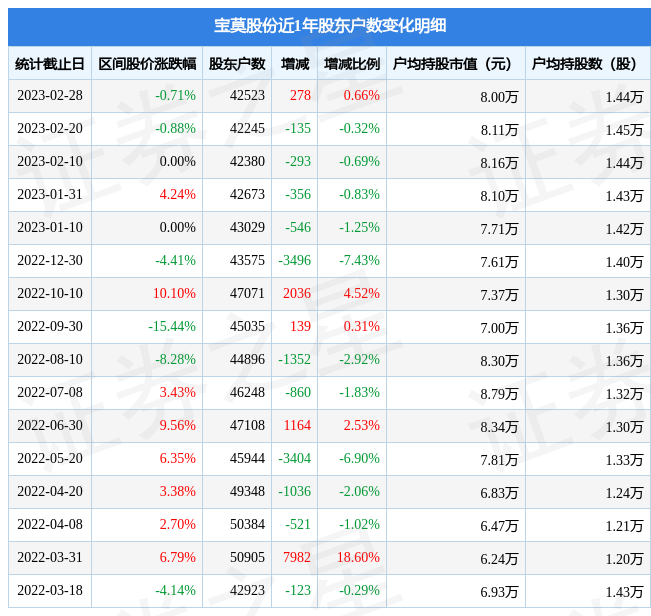Select date cell 2022-10-10
This screenshot has height=616, width=651.
coord(50,293)
